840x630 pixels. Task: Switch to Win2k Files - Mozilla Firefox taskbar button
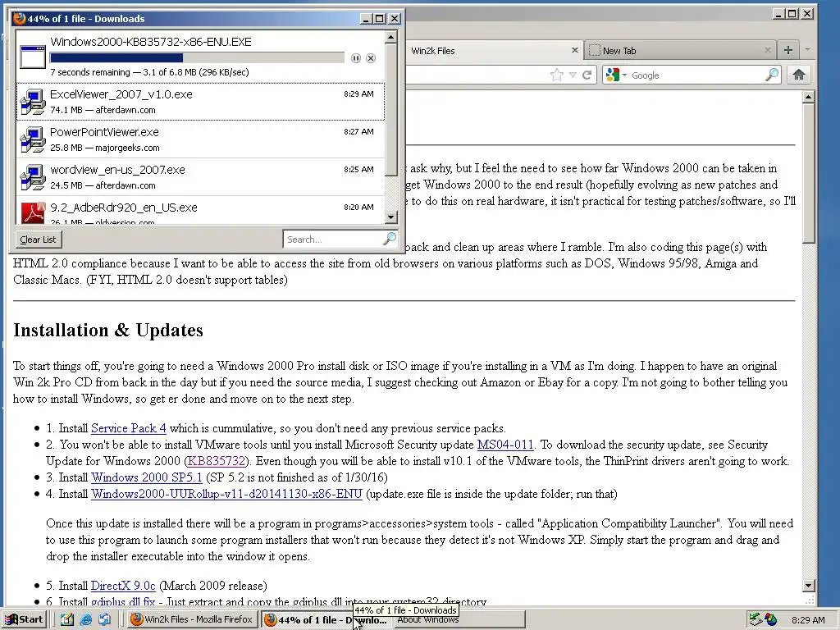tap(192, 620)
